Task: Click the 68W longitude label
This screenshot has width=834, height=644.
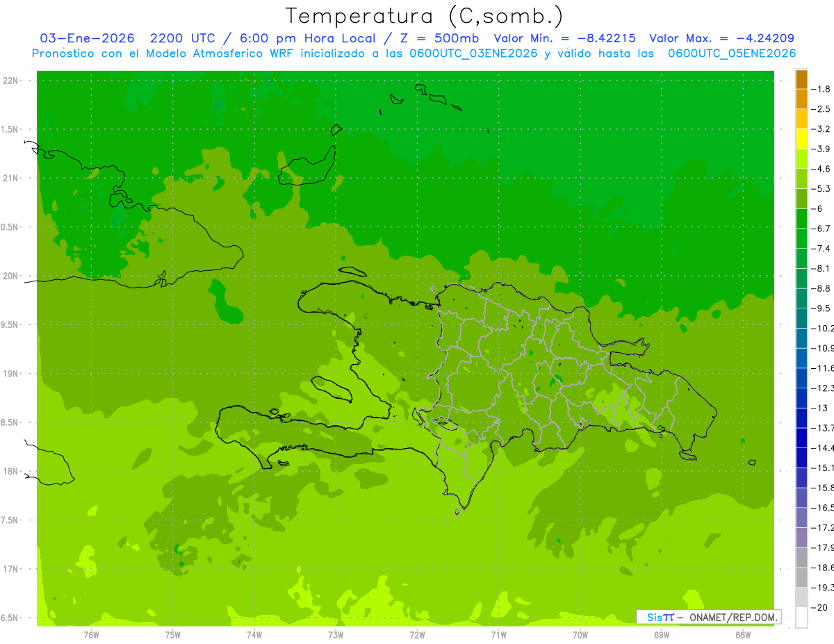Action: [743, 635]
